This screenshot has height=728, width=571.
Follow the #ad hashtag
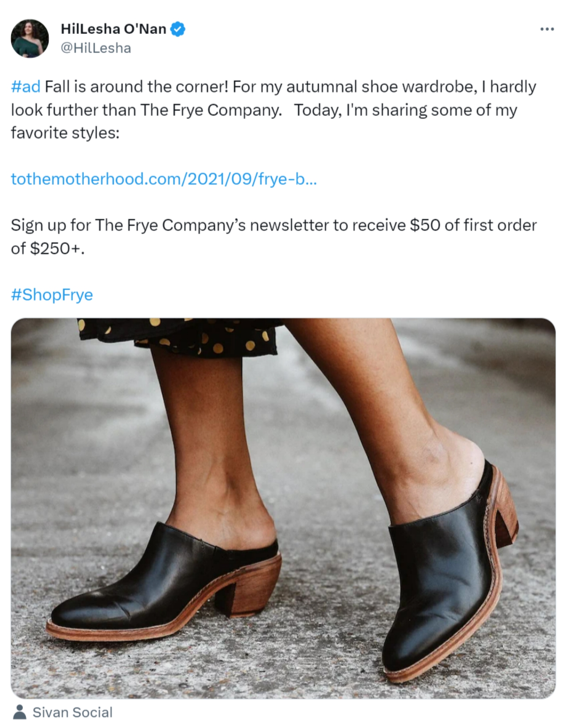(x=26, y=87)
